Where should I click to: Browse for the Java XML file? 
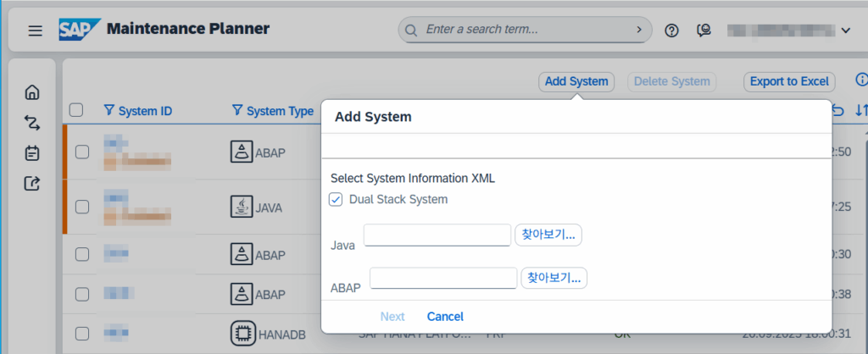pos(548,235)
